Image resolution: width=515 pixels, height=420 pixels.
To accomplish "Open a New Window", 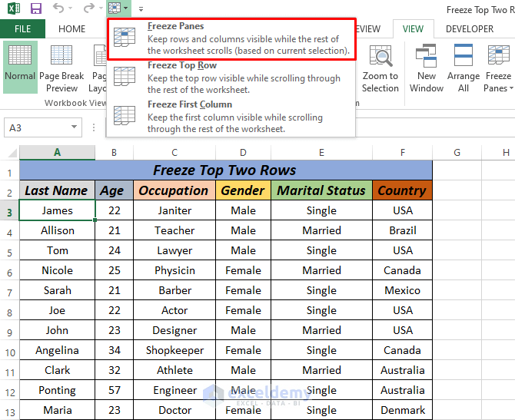I will (x=427, y=68).
